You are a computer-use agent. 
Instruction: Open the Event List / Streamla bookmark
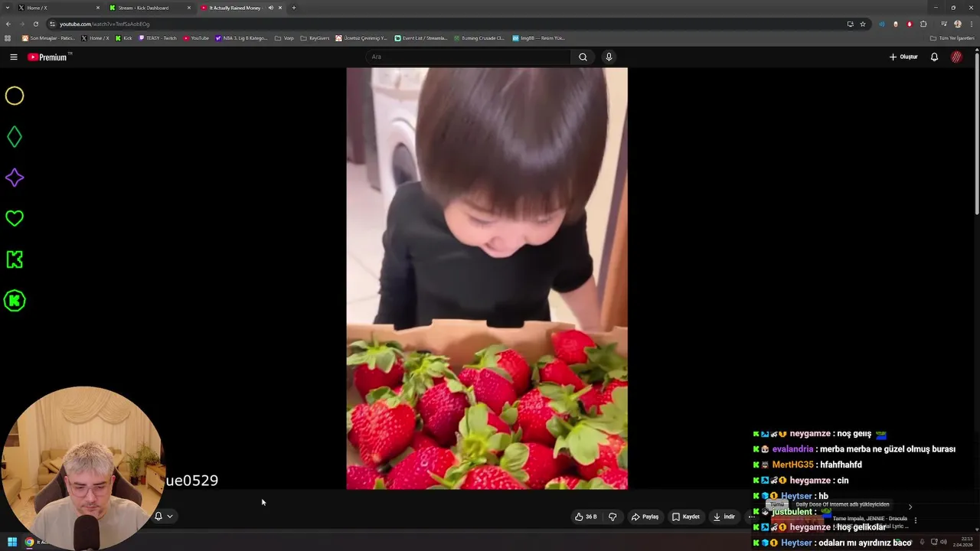click(x=421, y=38)
